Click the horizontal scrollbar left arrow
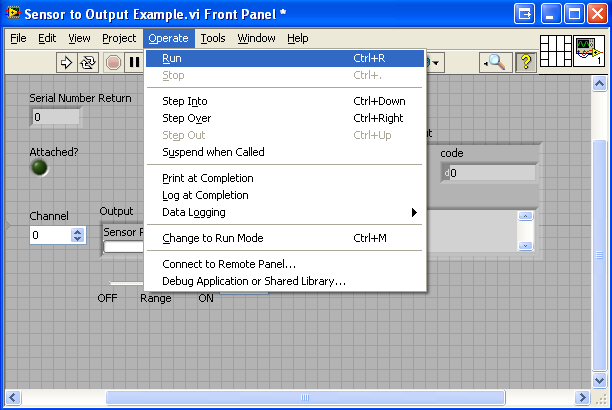 (x=12, y=398)
